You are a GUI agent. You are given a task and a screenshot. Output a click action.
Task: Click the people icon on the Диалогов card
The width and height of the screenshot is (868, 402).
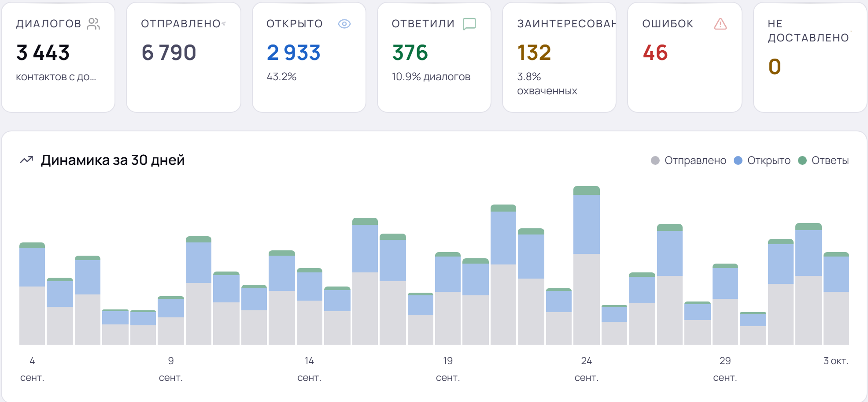(93, 24)
